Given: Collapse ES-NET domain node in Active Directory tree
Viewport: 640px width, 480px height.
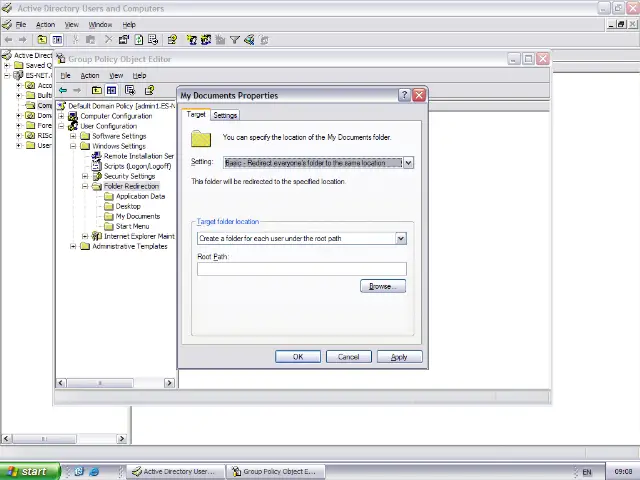Looking at the screenshot, I should point(7,76).
